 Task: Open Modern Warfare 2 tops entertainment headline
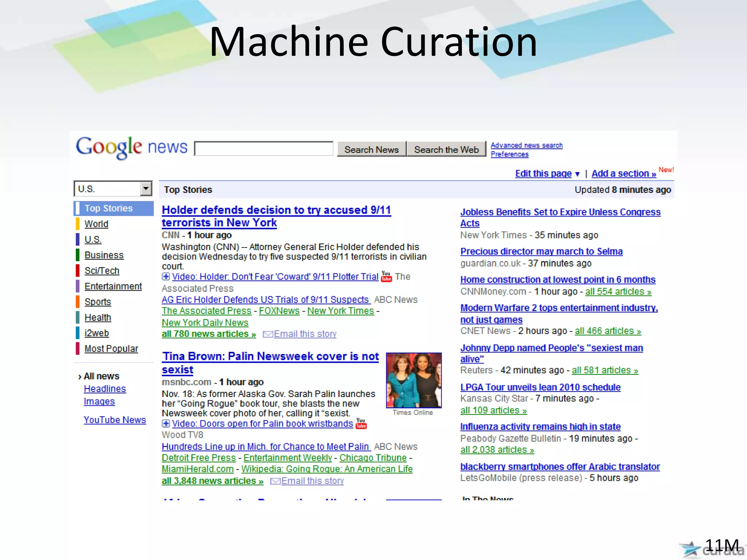coord(559,314)
